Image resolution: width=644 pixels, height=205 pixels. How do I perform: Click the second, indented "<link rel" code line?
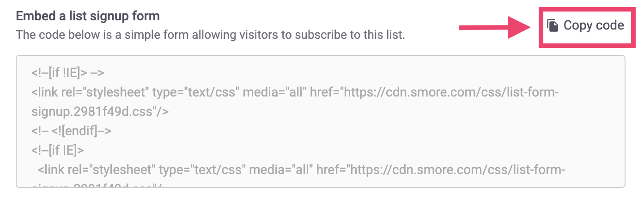click(301, 170)
